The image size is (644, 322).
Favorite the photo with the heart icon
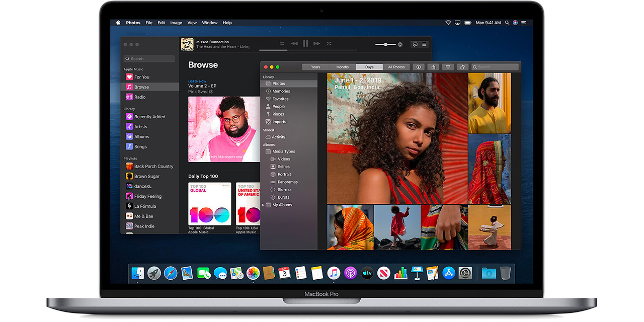pos(448,67)
